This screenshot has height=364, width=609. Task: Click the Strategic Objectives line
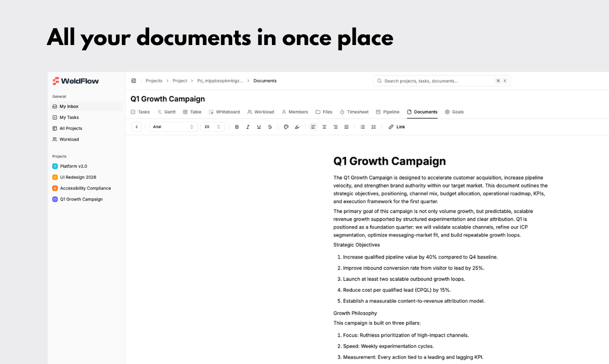pos(357,245)
